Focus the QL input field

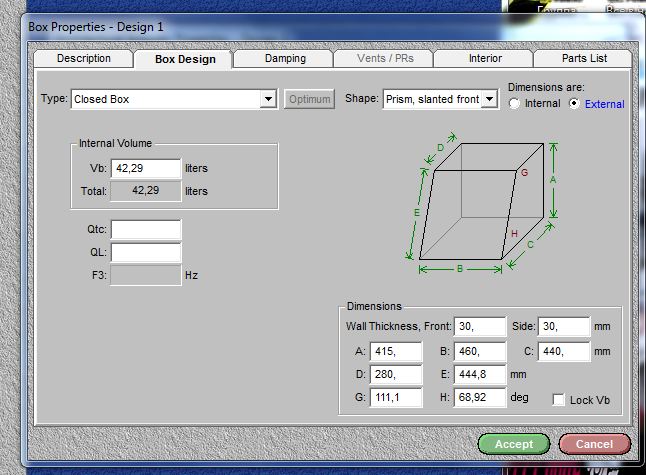click(146, 252)
